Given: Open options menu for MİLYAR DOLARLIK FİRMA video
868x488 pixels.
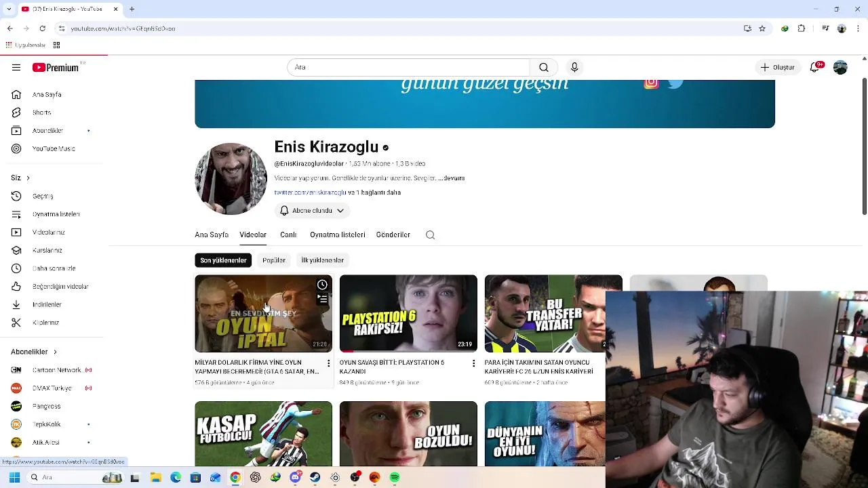Looking at the screenshot, I should click(328, 363).
